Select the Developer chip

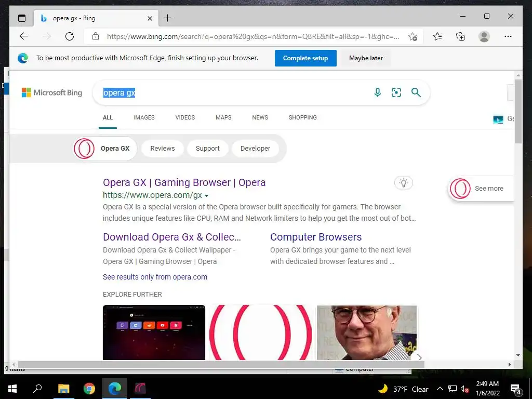point(256,149)
